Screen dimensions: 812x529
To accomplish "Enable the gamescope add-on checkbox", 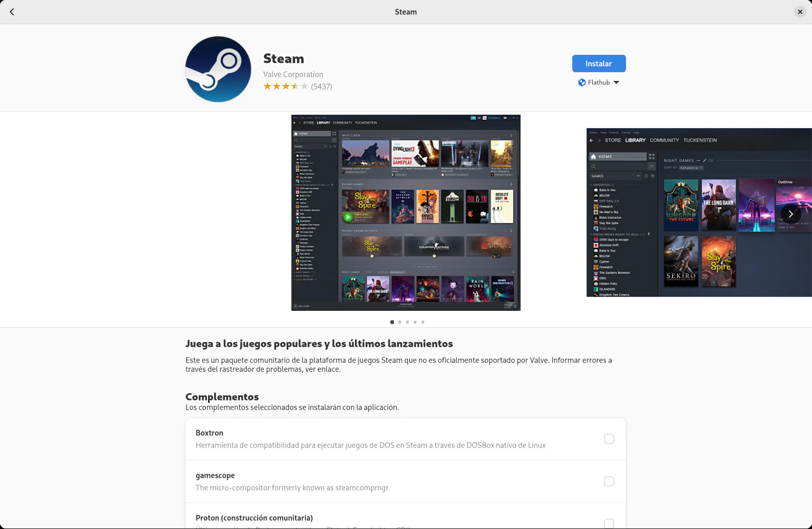I will (609, 481).
